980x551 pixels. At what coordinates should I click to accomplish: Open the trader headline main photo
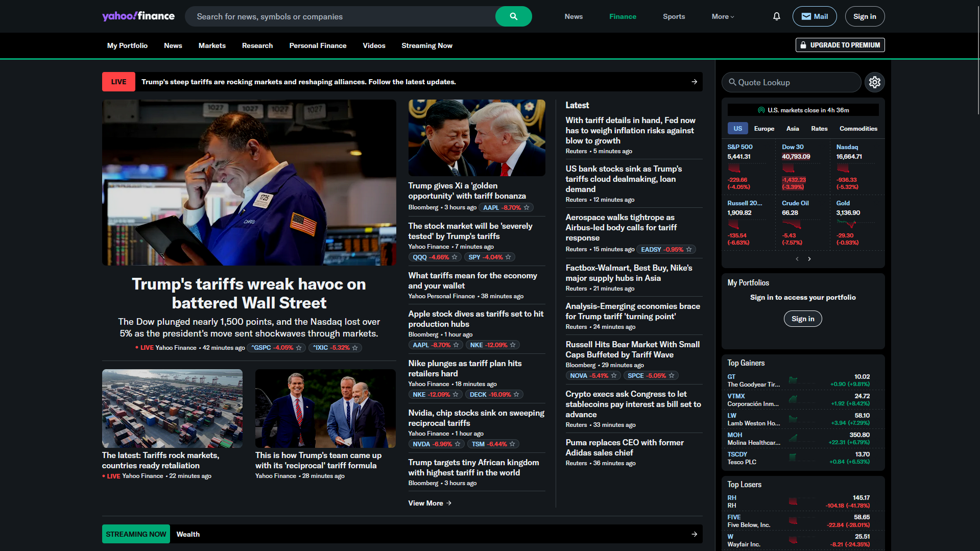point(249,182)
